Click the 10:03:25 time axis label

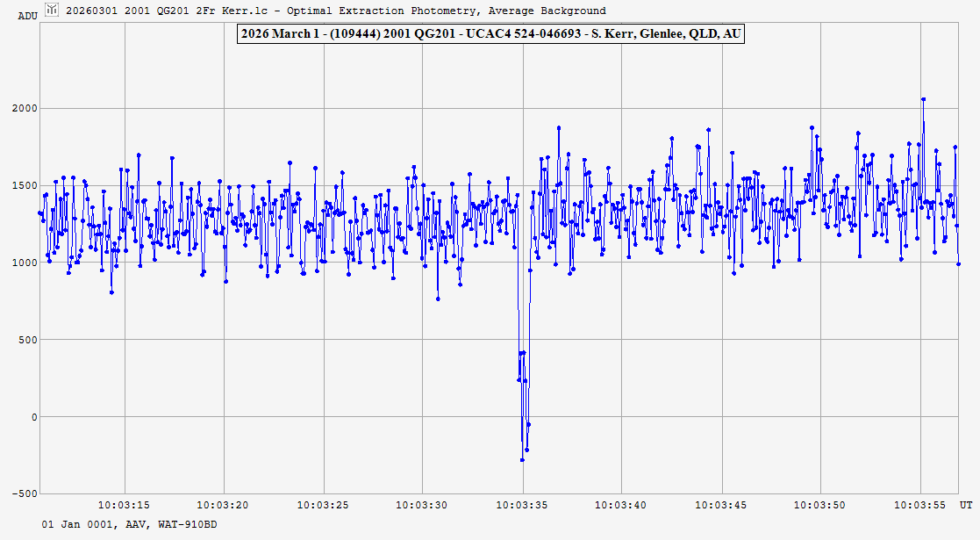(324, 505)
